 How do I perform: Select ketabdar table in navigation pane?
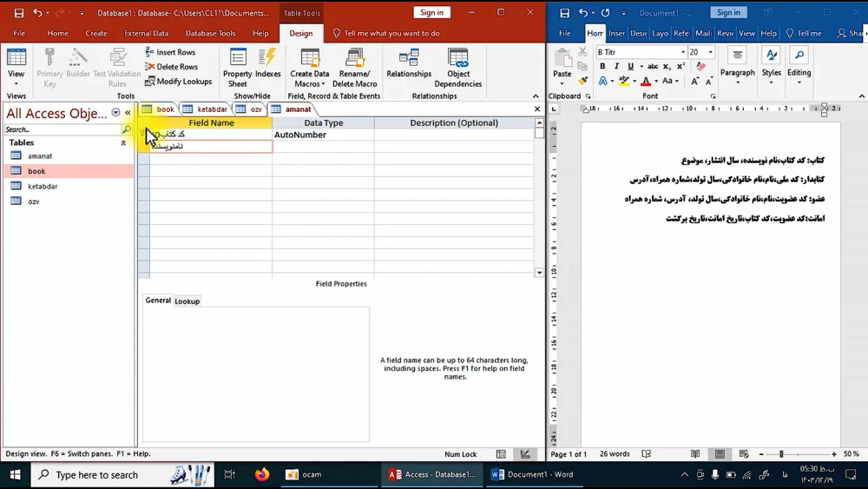[x=43, y=186]
